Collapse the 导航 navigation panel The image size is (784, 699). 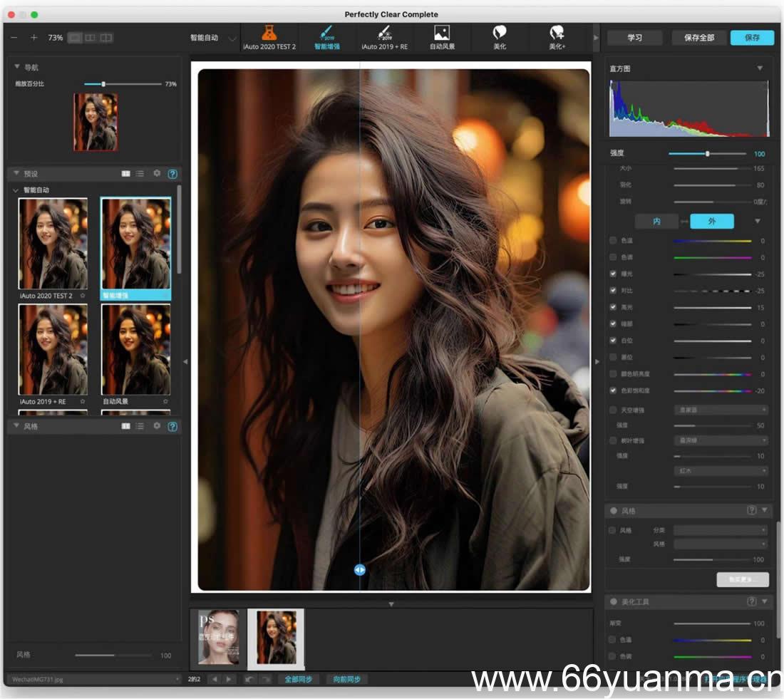pyautogui.click(x=17, y=66)
